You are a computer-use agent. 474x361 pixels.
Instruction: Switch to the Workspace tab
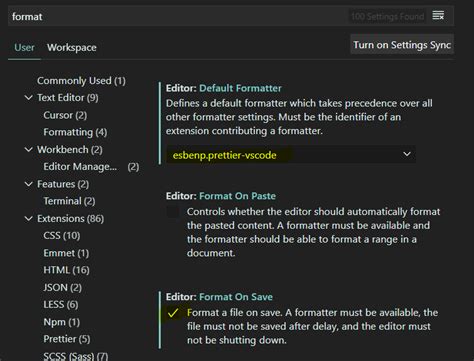click(72, 48)
